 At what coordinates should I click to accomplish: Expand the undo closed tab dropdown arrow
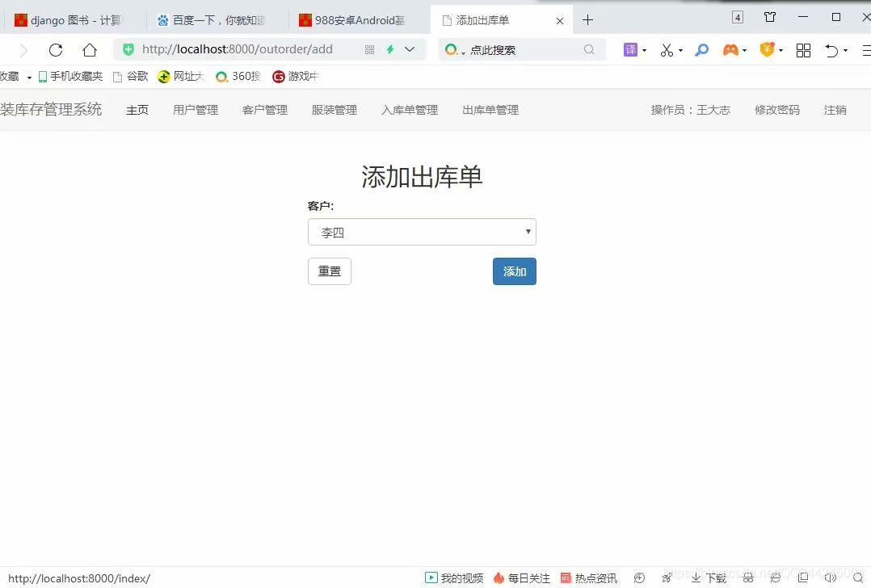pyautogui.click(x=845, y=51)
